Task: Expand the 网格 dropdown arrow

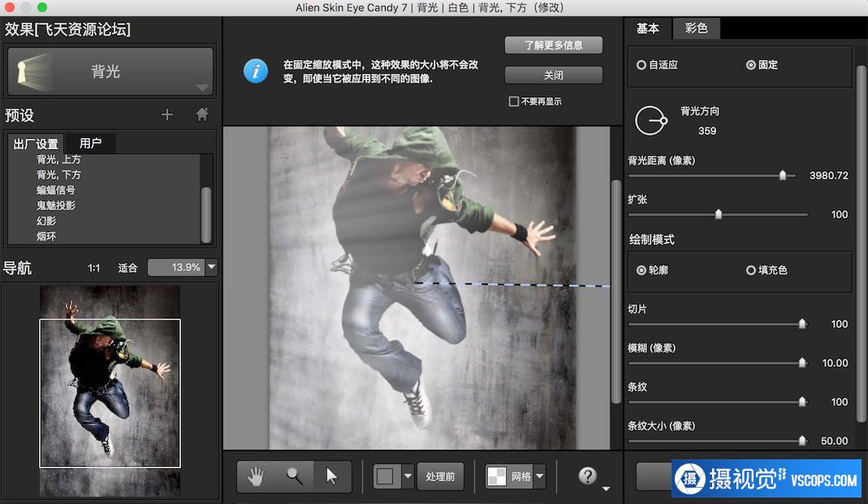Action: click(540, 476)
